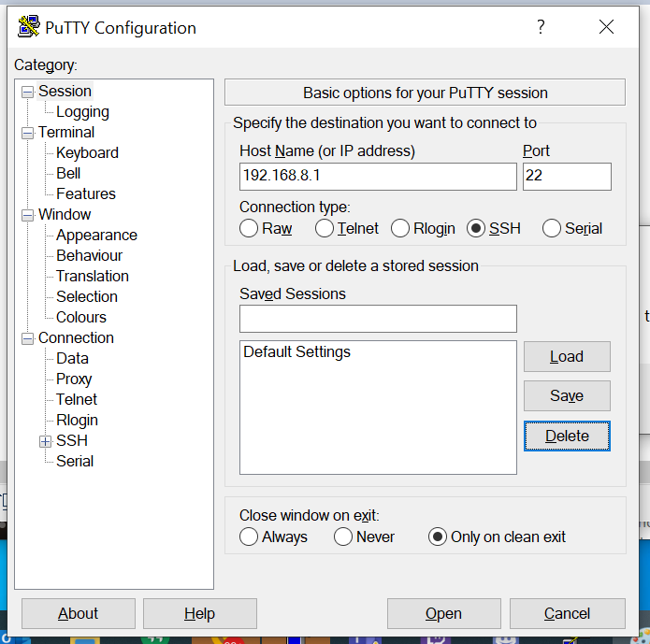Click the Help button

click(x=200, y=613)
